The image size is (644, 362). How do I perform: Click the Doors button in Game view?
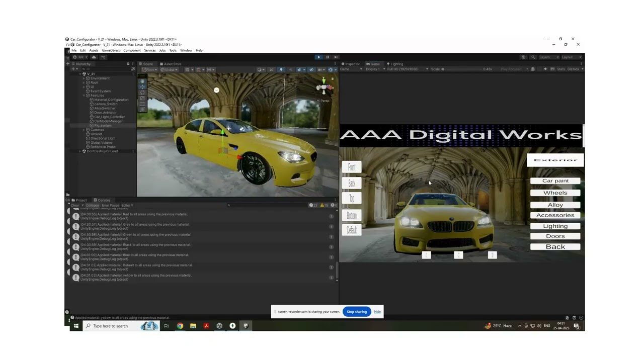(x=555, y=236)
